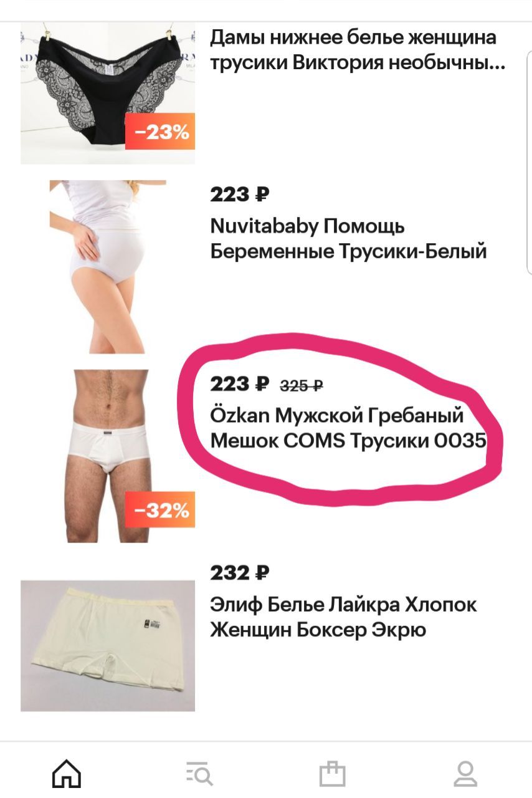This screenshot has width=532, height=798.
Task: Tap the crossed-out 325 ₽ old price
Action: (x=301, y=386)
